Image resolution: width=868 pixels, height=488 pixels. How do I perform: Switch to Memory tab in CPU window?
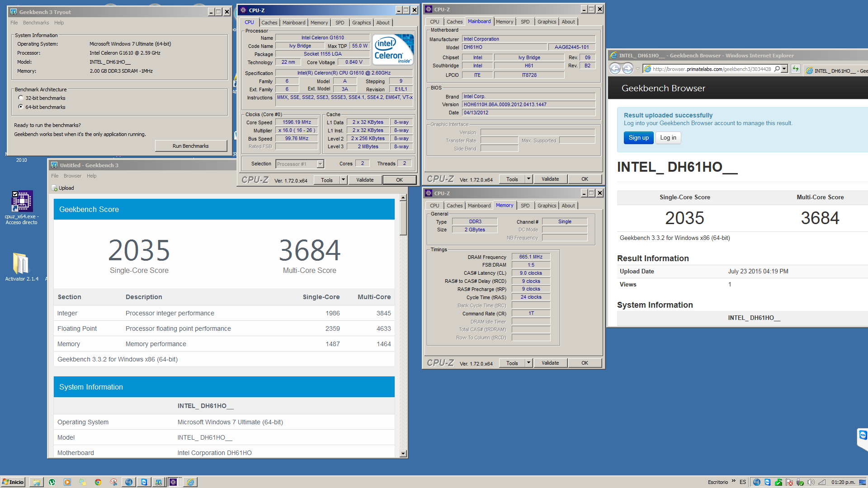(319, 23)
